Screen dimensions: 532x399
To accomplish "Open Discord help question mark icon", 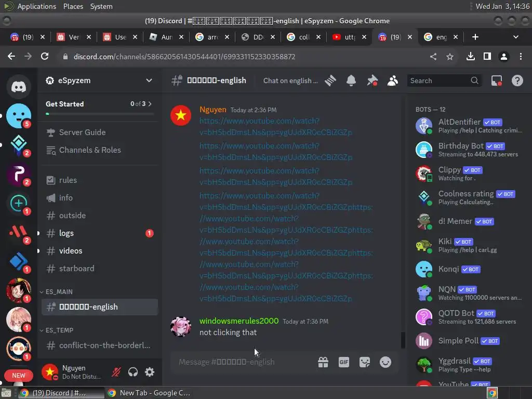I will 517,81.
